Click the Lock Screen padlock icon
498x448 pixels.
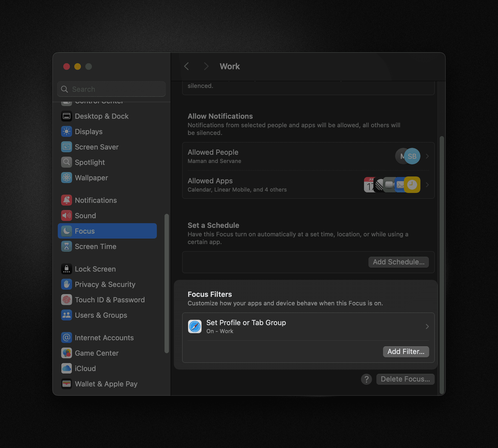click(x=66, y=269)
